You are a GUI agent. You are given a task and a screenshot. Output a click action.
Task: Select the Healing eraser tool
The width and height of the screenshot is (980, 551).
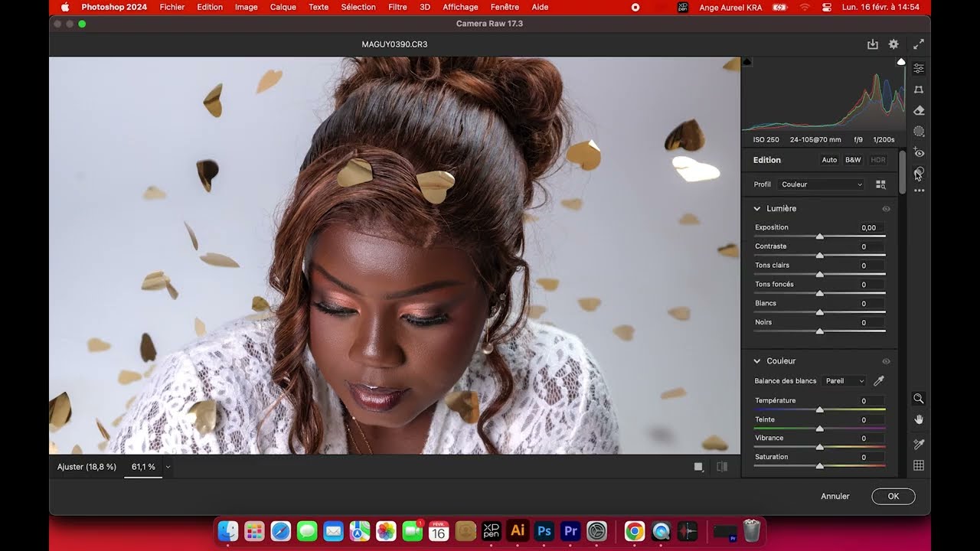coord(919,111)
